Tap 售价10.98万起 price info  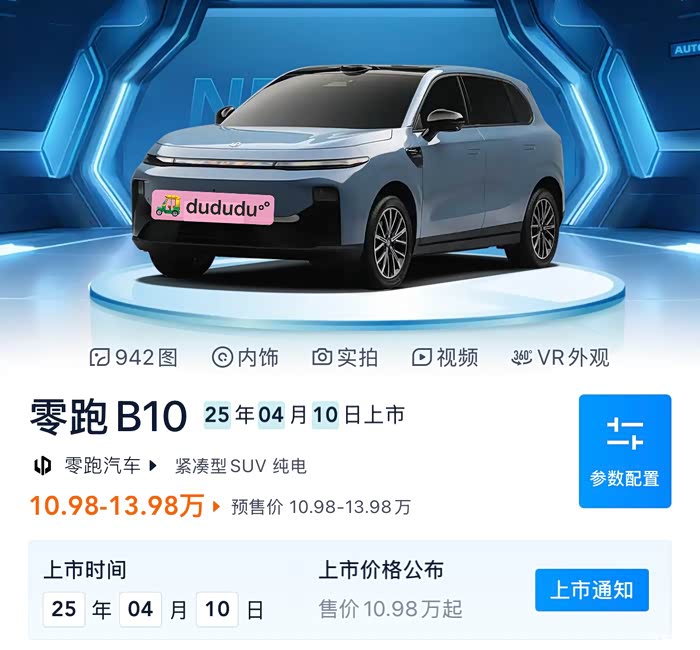(391, 609)
